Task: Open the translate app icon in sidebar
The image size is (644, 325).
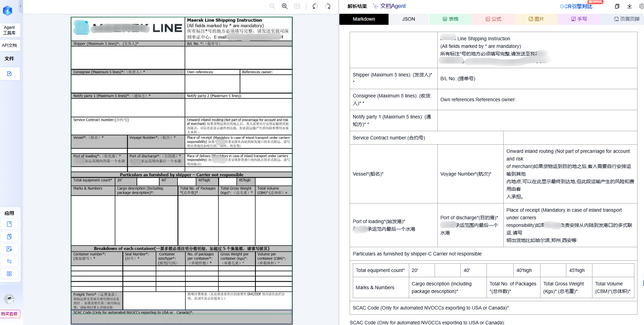Action: pyautogui.click(x=9, y=249)
